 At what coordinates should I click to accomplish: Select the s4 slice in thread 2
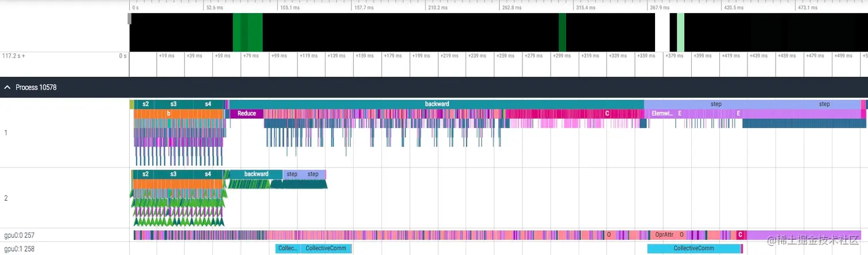coord(208,174)
